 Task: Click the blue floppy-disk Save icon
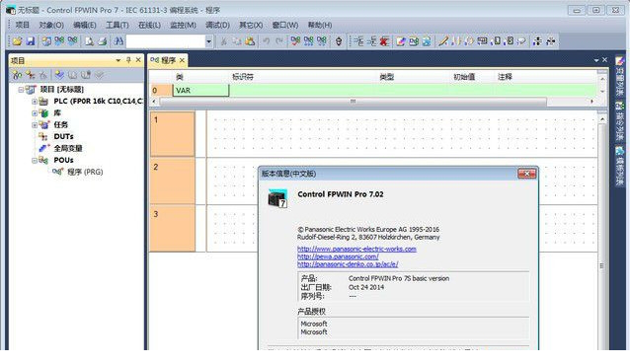(x=31, y=40)
